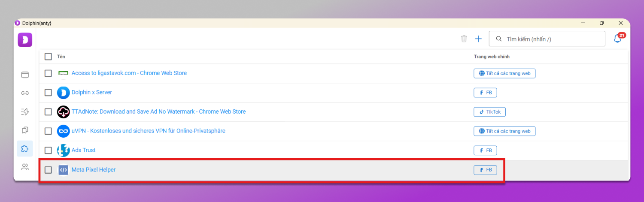
Task: Focus the 'Tìm kiếm' search field
Action: click(x=547, y=39)
